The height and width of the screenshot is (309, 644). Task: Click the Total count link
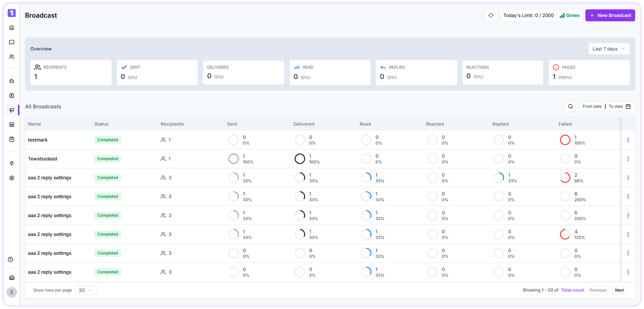coord(572,290)
